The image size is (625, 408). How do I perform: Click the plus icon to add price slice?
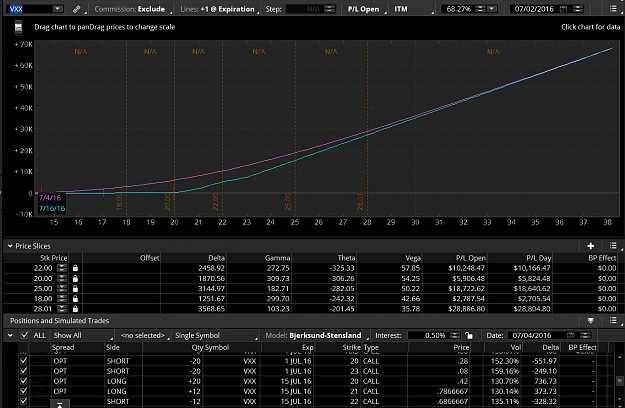pos(591,246)
